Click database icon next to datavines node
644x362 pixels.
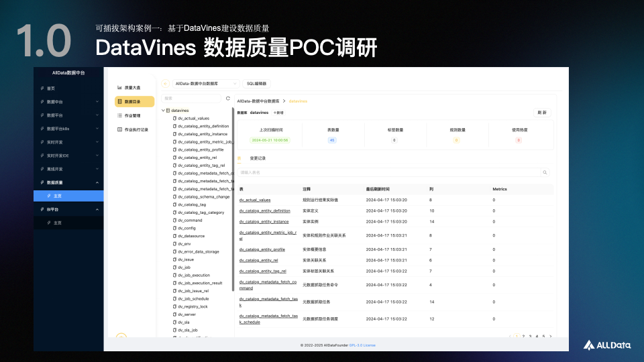[x=168, y=111]
